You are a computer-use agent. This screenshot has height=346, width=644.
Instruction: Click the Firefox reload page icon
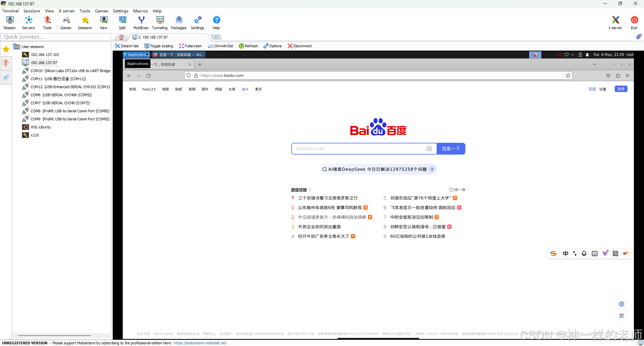148,76
